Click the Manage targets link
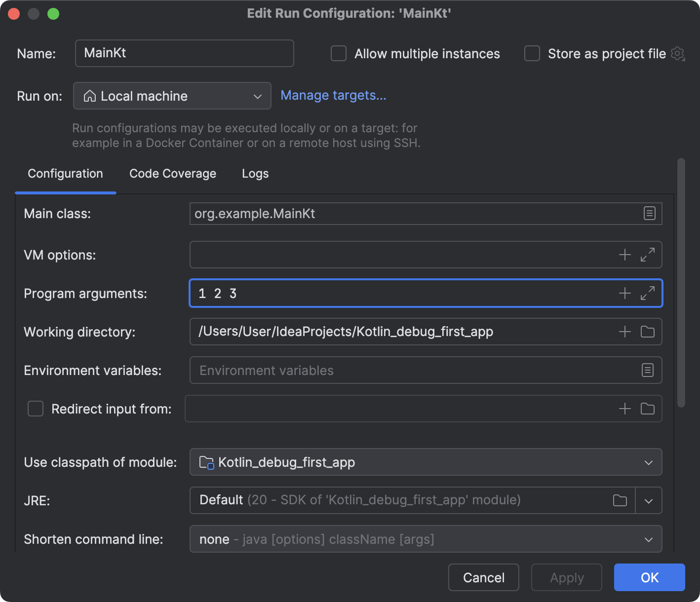 tap(333, 95)
